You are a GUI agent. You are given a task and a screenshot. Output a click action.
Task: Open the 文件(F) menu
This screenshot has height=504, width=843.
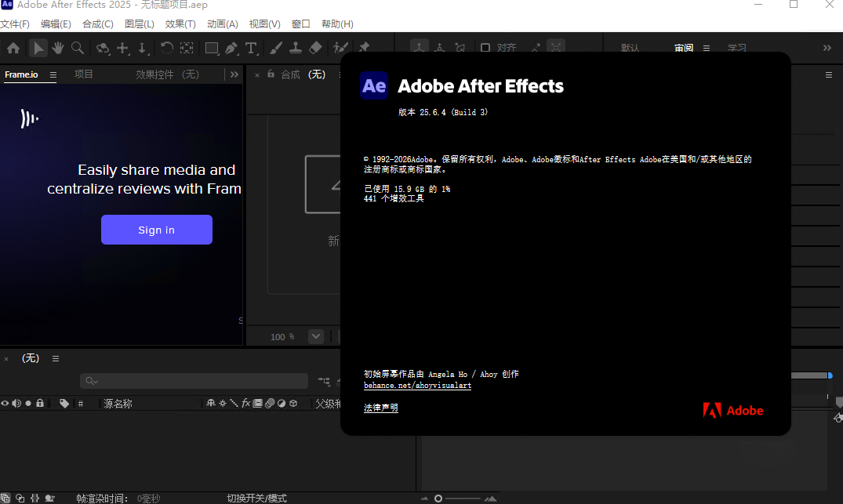pos(15,24)
